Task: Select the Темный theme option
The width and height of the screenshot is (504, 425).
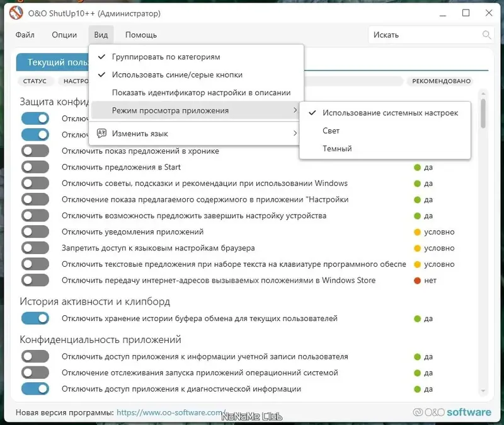Action: [x=333, y=148]
